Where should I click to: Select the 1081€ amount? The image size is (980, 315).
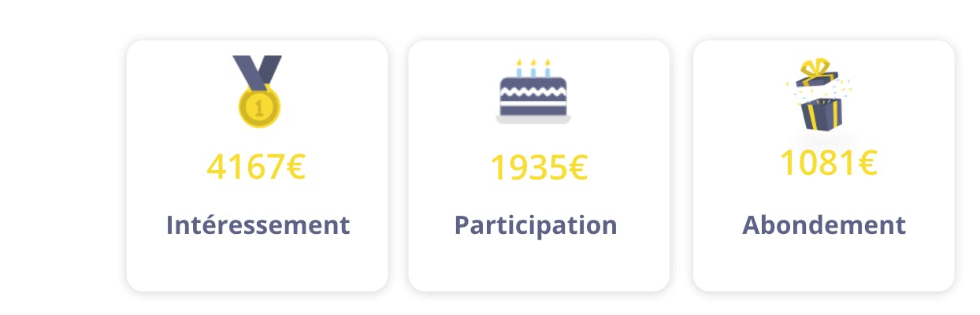click(x=828, y=163)
